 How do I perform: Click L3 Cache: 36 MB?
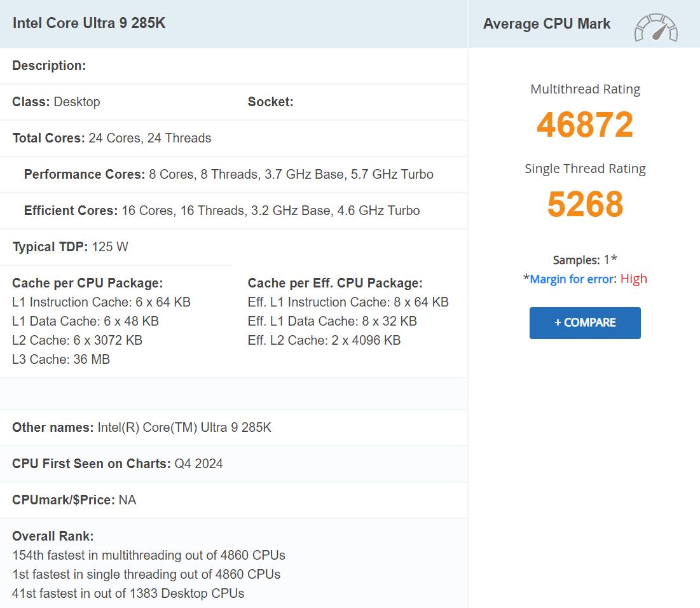[x=60, y=359]
